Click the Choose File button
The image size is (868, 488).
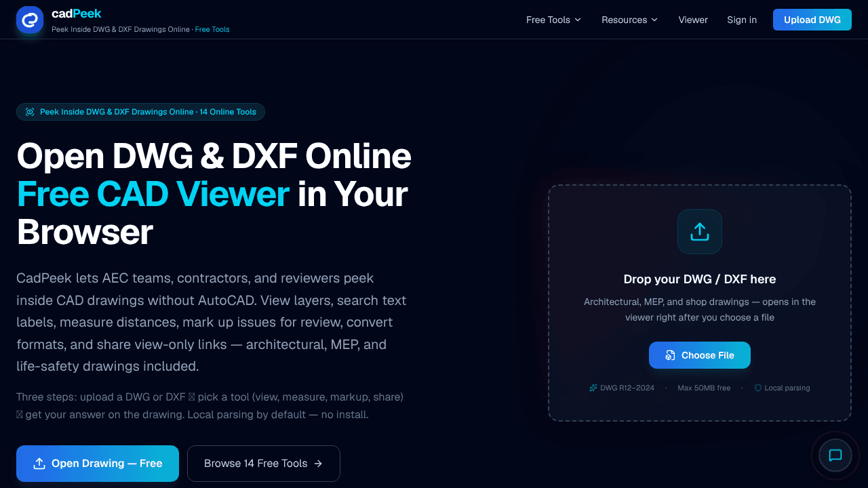click(x=700, y=355)
